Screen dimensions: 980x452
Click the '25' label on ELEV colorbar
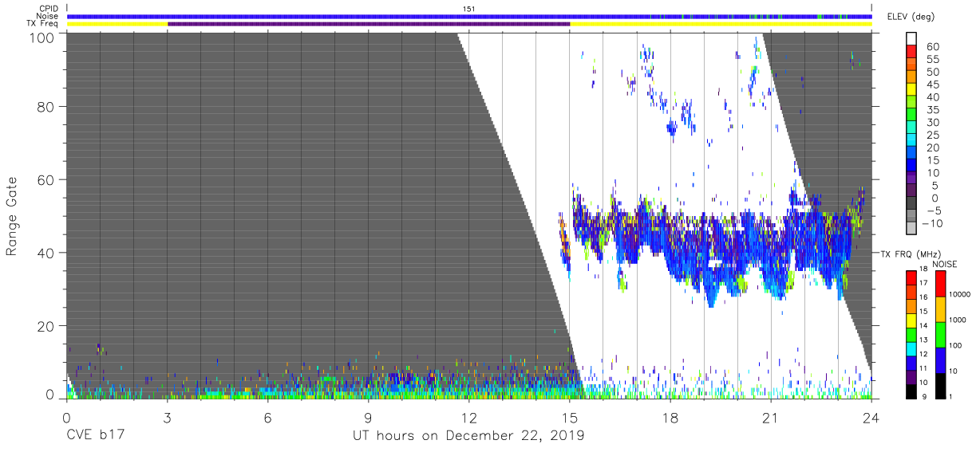point(932,136)
